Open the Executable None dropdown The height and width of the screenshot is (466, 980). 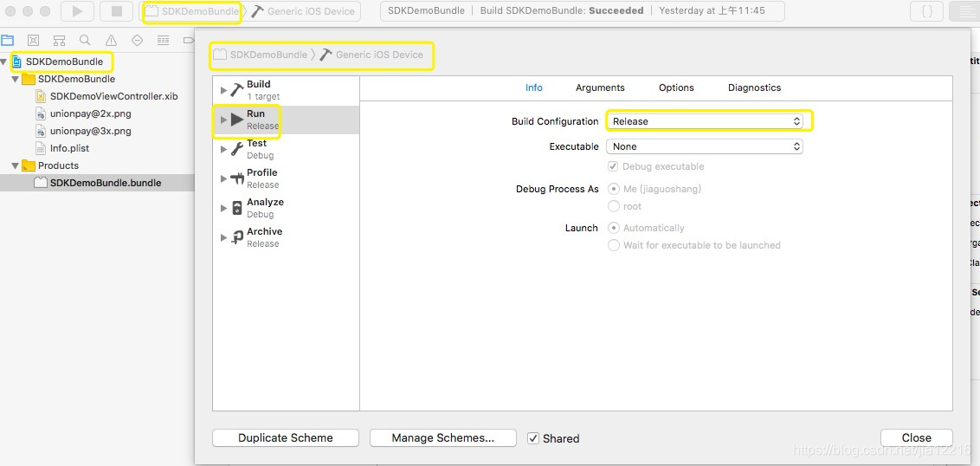705,146
